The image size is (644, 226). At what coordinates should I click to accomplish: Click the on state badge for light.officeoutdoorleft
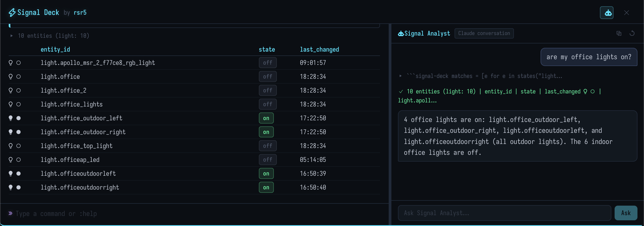[x=266, y=174]
